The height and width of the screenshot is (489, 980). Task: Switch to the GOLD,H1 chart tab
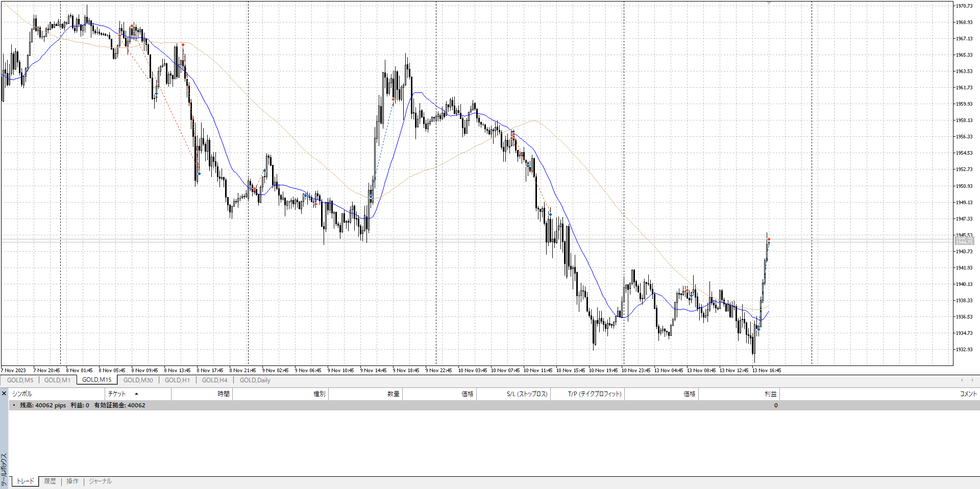point(177,380)
